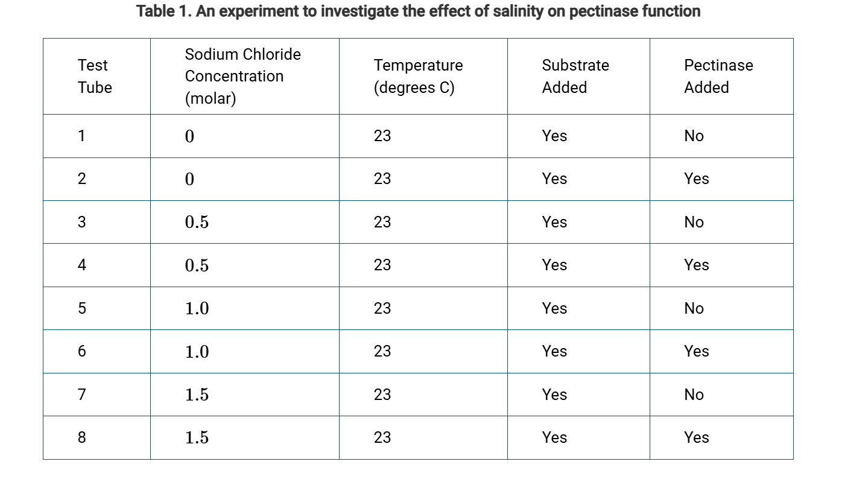Click the 'Pectinase Added' column header
This screenshot has height=479, width=868.
(x=718, y=77)
